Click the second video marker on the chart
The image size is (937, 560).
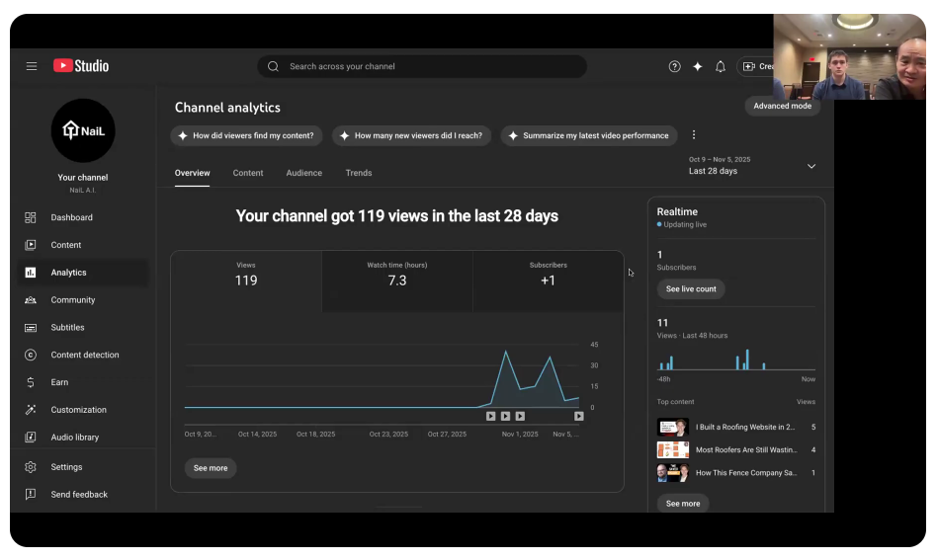[505, 416]
